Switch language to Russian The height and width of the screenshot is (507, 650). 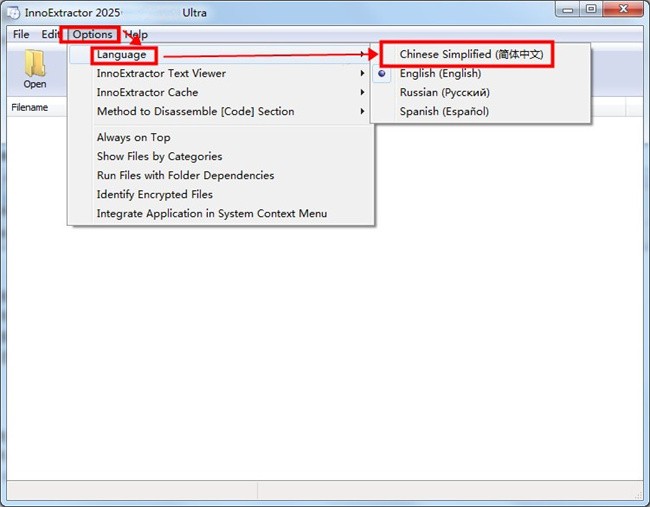[x=481, y=92]
